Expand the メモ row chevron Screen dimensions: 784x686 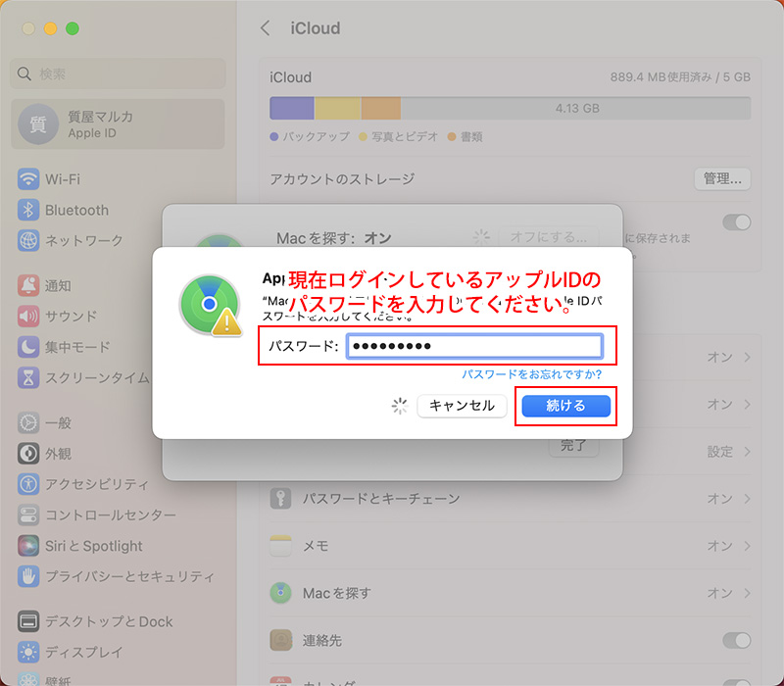pyautogui.click(x=747, y=546)
